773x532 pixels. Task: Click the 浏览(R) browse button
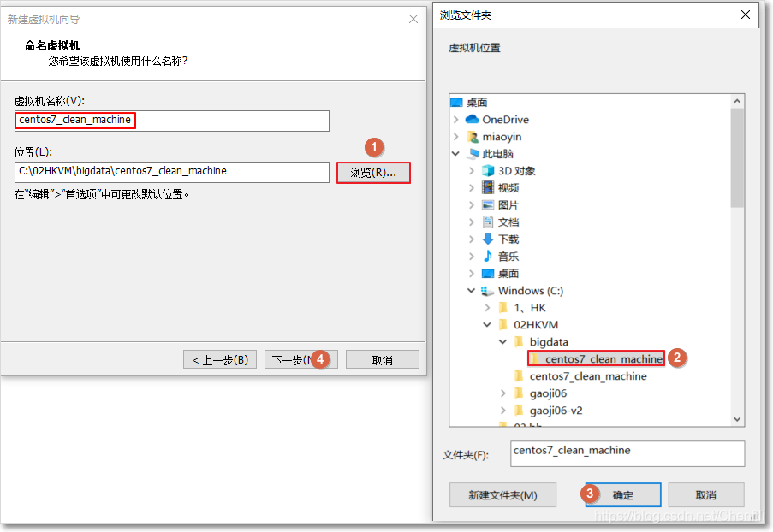374,172
